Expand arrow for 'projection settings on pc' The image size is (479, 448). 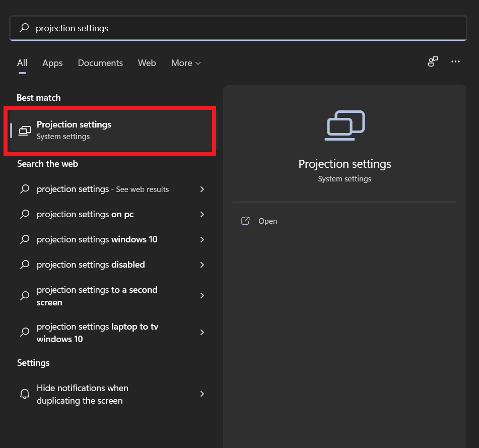(202, 214)
